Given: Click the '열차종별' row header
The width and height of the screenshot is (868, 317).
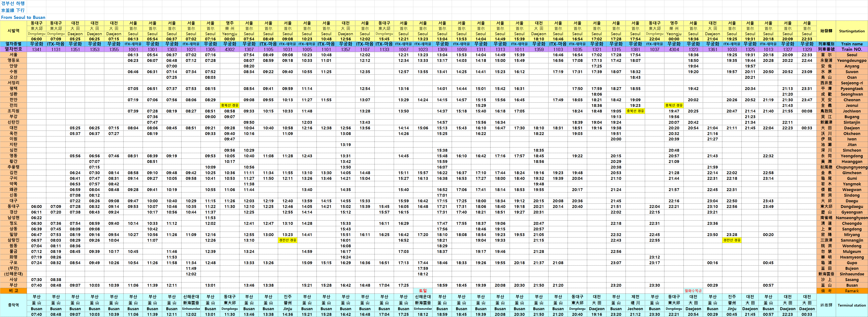Looking at the screenshot, I should point(13,44).
